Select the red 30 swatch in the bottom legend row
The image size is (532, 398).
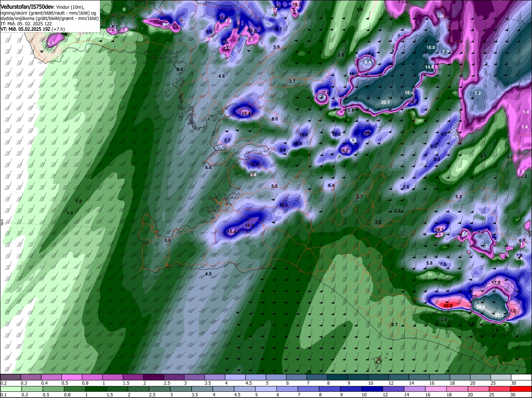point(521,389)
